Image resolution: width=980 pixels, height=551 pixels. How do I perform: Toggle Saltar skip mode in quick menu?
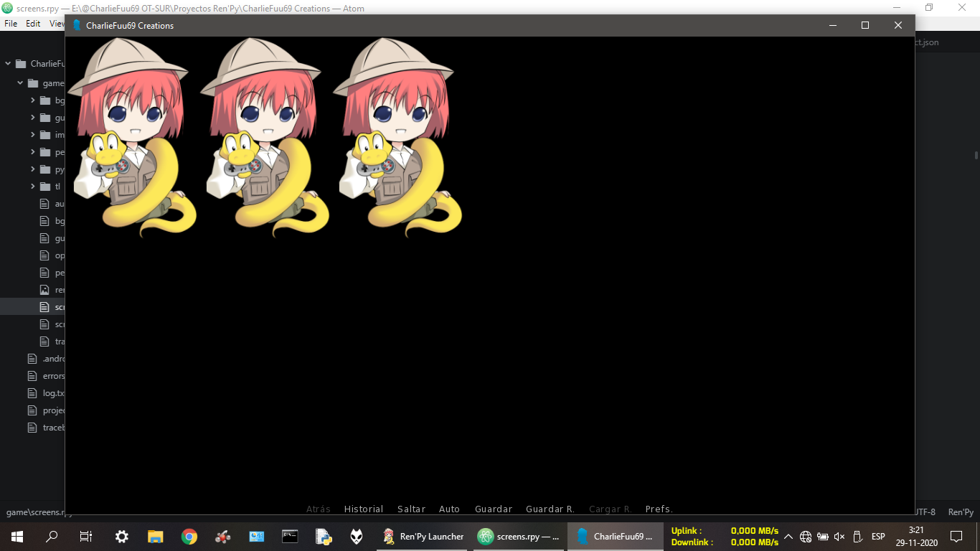point(411,509)
